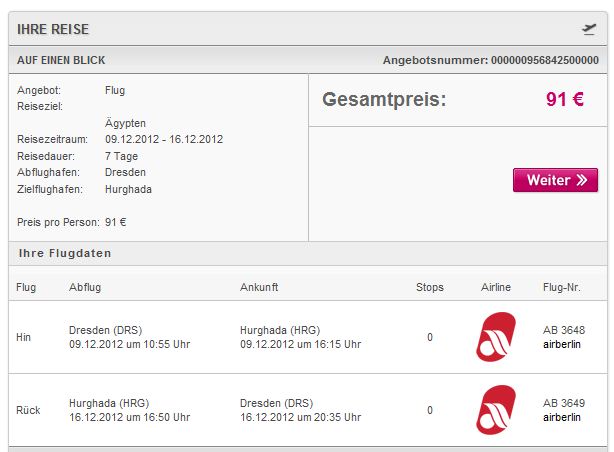Click the airplane icon in header
Image resolution: width=614 pixels, height=452 pixels.
click(589, 29)
